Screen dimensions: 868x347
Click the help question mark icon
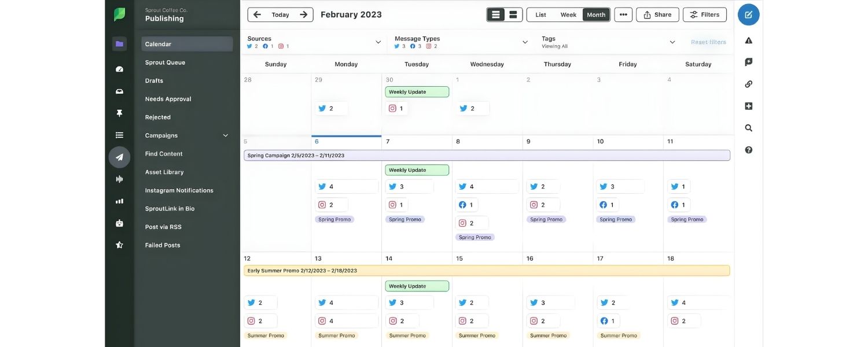click(748, 150)
